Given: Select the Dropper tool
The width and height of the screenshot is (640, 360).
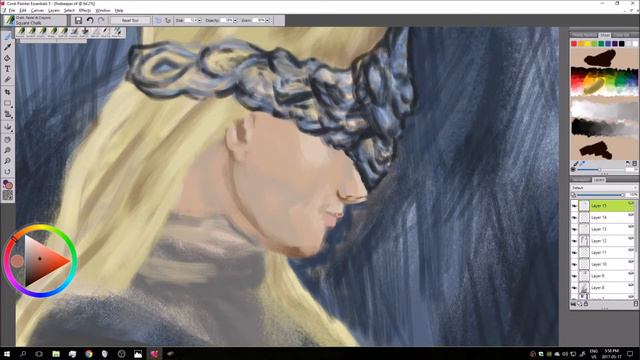Looking at the screenshot, I should 7,47.
